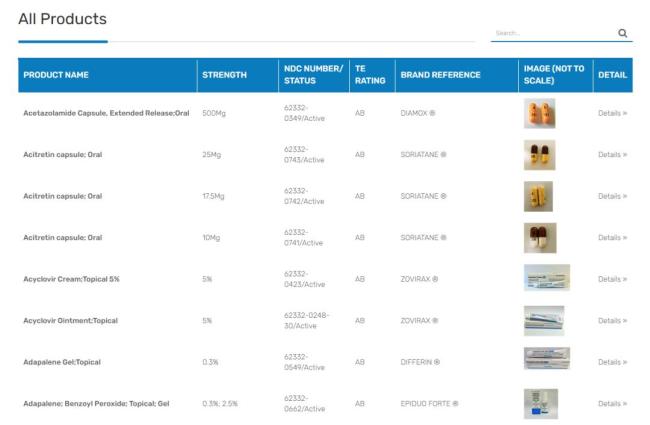Image resolution: width=650 pixels, height=425 pixels.
Task: Click the 10Mg strength value
Action: (211, 238)
